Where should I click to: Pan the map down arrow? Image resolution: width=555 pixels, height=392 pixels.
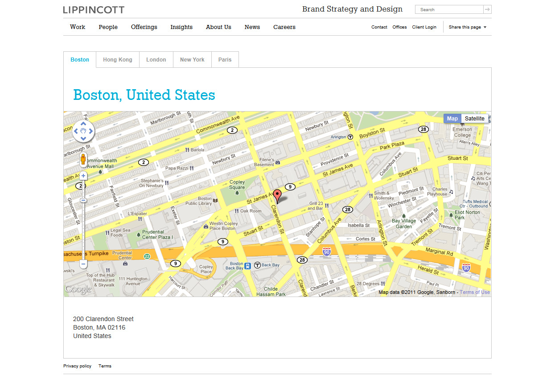coord(83,139)
